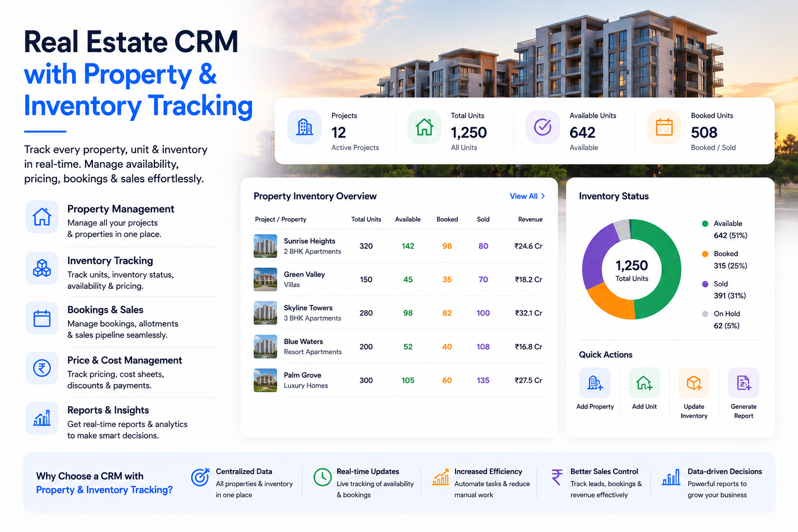
Task: Click the Reports & Insights heading
Action: 108,410
